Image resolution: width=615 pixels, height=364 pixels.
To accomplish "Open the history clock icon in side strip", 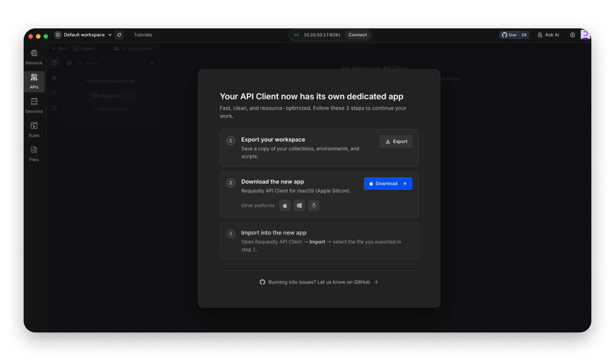I will click(54, 93).
